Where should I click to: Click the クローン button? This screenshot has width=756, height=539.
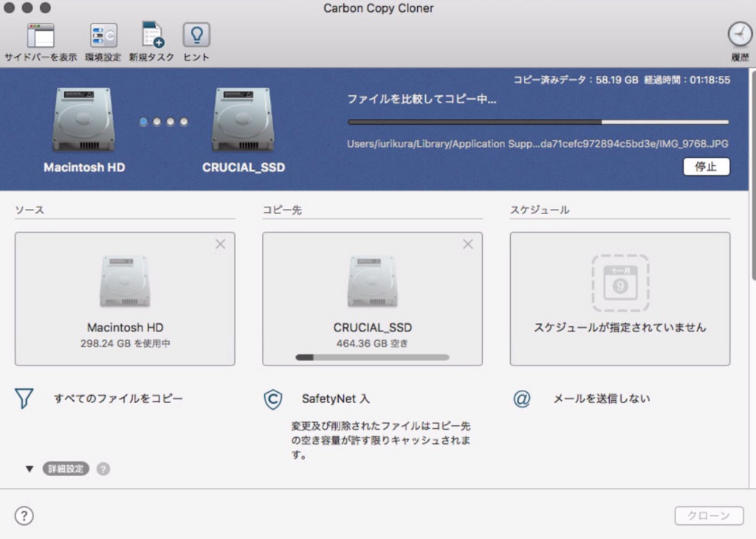pyautogui.click(x=709, y=515)
